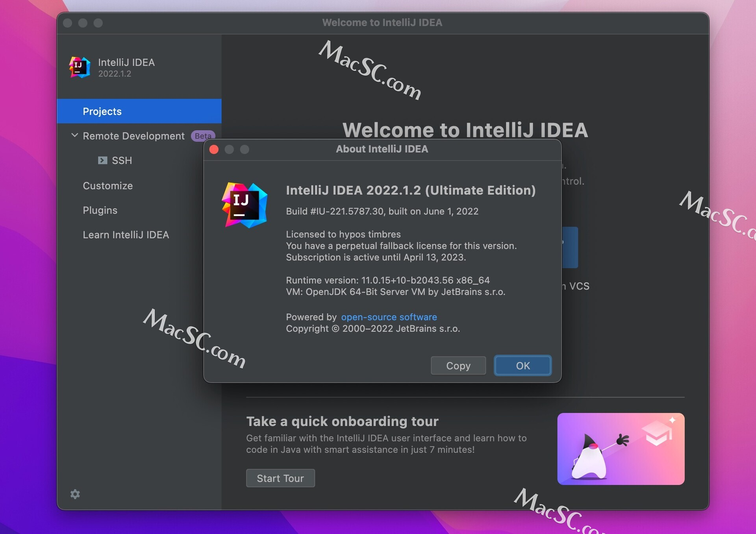Click OK to dismiss About dialog

point(523,366)
